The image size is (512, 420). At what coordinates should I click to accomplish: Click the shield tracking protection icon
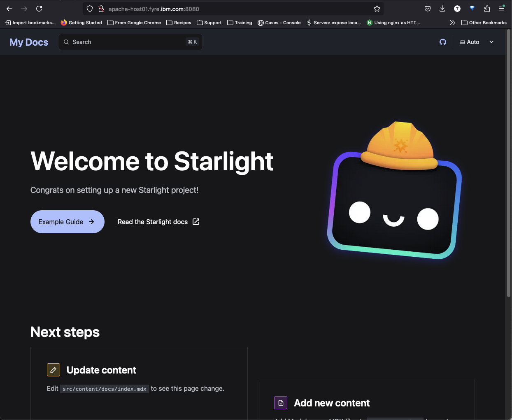(x=90, y=9)
